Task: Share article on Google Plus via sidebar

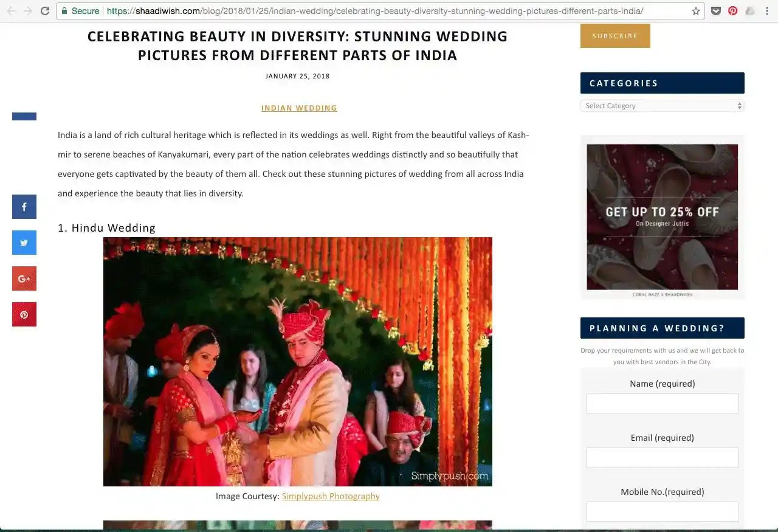Action: tap(24, 278)
